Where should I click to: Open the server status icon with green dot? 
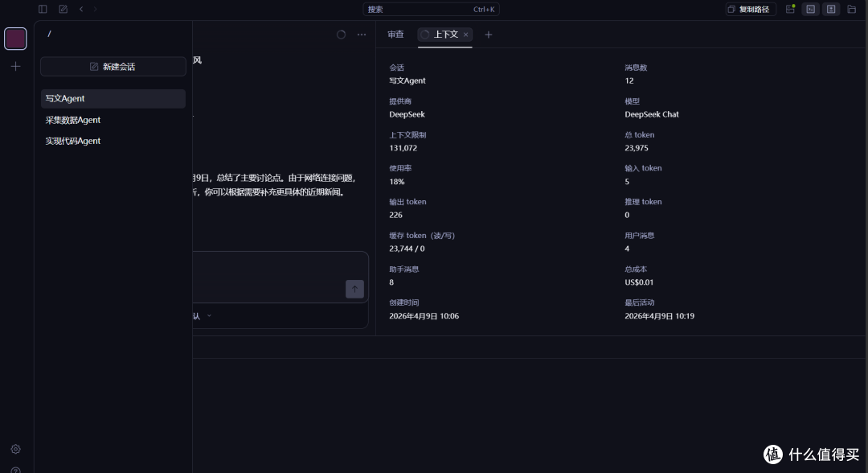(791, 9)
